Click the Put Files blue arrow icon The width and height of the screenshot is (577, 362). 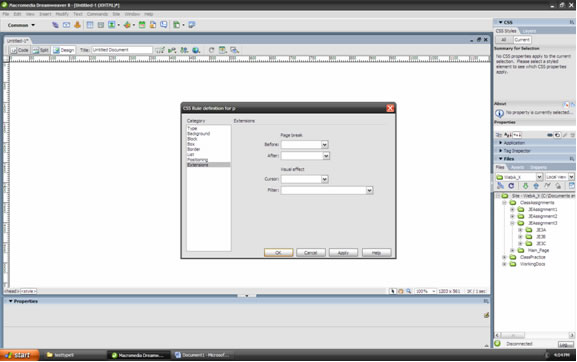pyautogui.click(x=536, y=186)
